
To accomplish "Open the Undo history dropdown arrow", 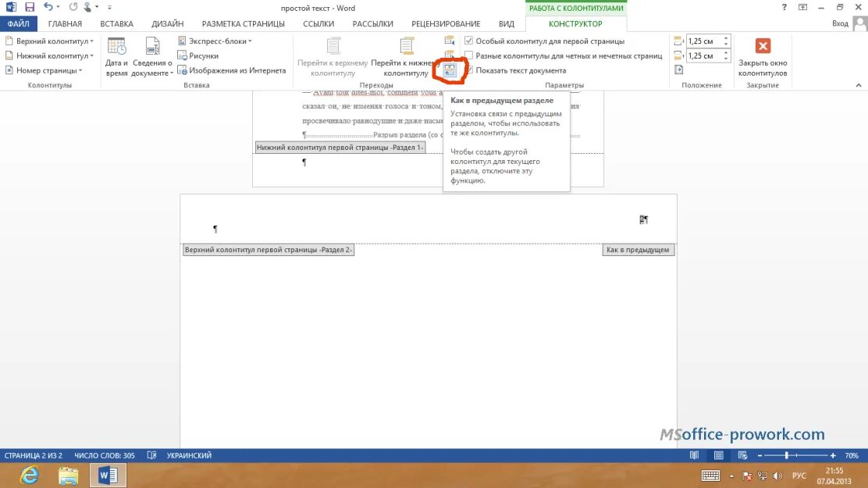I will pyautogui.click(x=58, y=7).
